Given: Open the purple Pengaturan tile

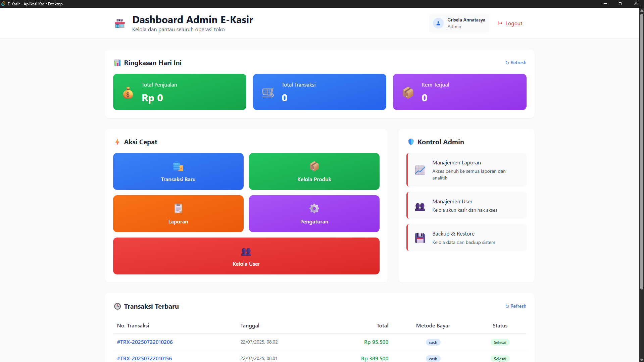Looking at the screenshot, I should click(314, 214).
